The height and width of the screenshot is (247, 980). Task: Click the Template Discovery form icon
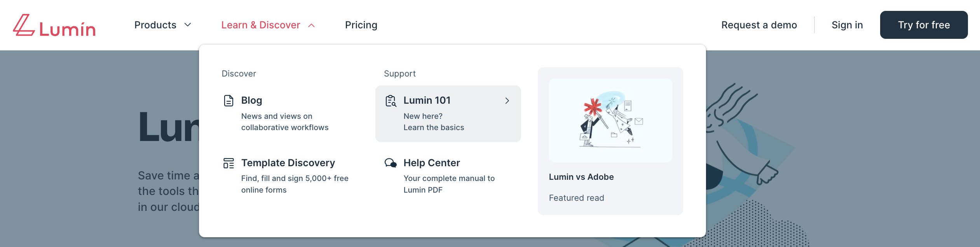(229, 163)
